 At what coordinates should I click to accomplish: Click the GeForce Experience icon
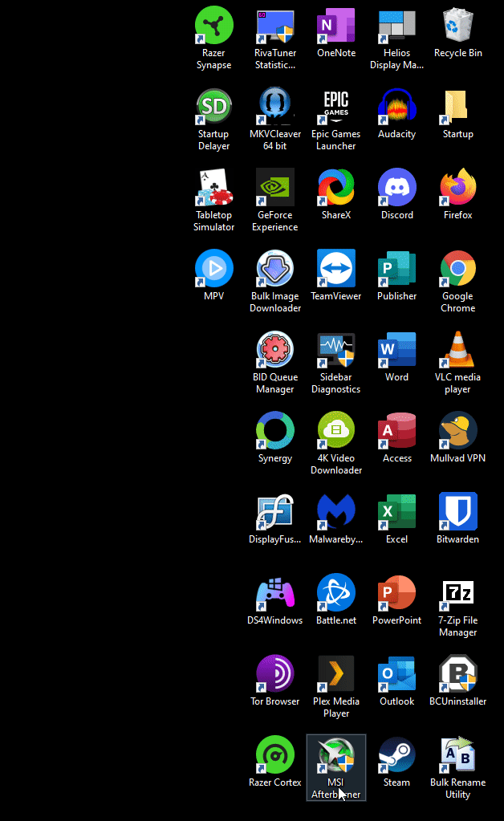click(275, 188)
